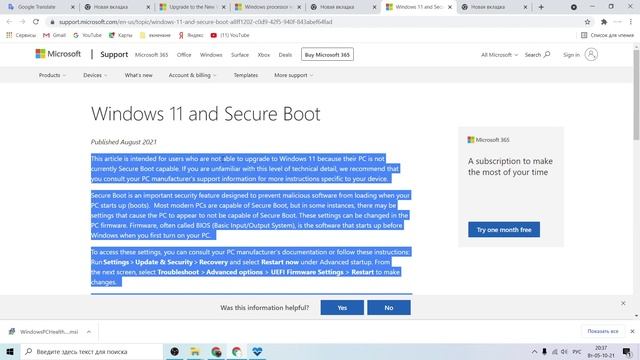Open Chrome three-dot menu
This screenshot has width=640, height=360.
tap(631, 22)
